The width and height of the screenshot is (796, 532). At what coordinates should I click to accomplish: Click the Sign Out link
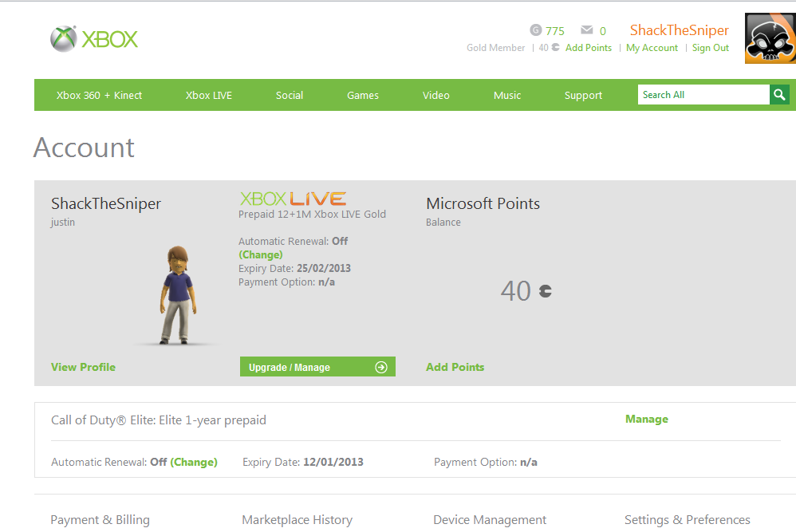710,48
